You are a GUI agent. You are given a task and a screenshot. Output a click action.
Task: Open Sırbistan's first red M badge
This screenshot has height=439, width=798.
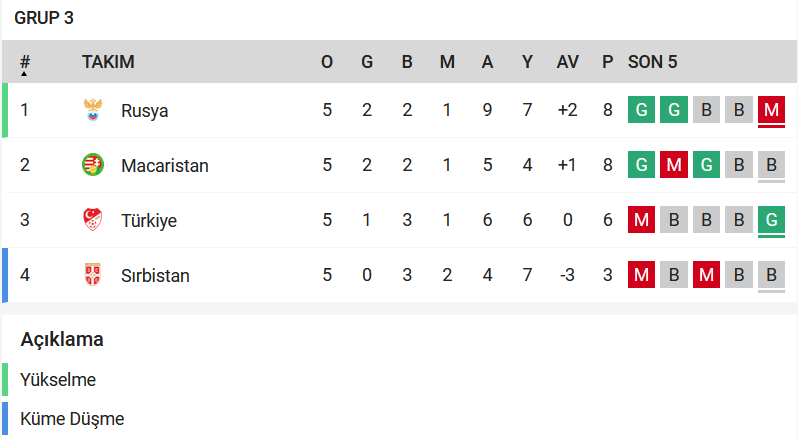point(641,275)
